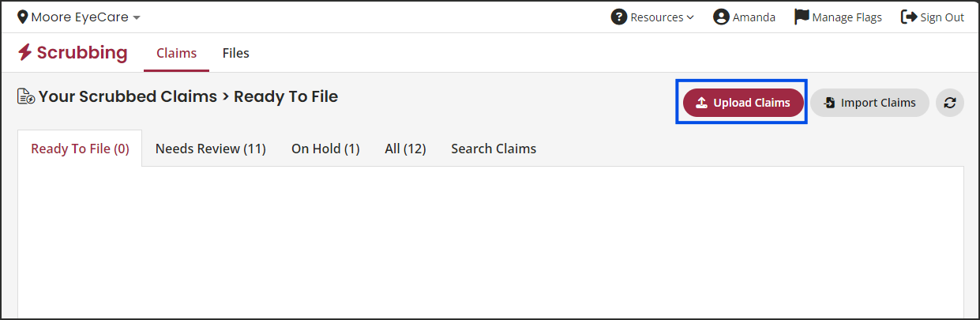
Task: Show the On Hold (1) claims tab
Action: (325, 149)
